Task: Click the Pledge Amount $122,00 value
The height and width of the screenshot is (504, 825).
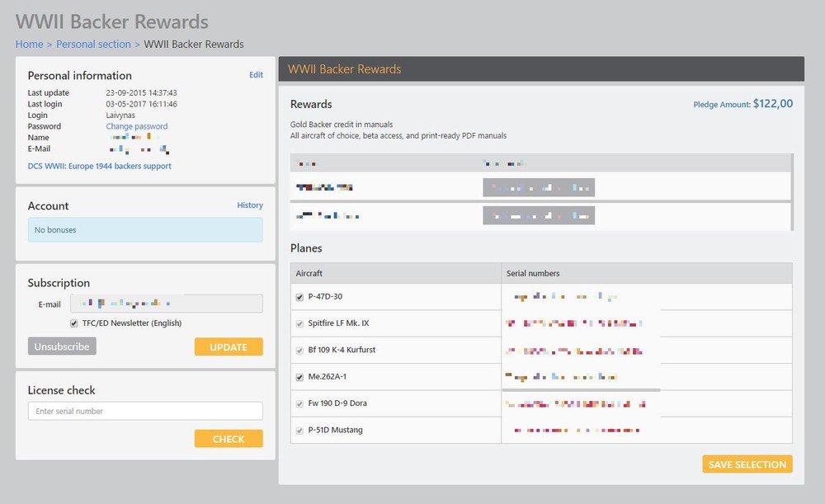Action: click(x=773, y=104)
